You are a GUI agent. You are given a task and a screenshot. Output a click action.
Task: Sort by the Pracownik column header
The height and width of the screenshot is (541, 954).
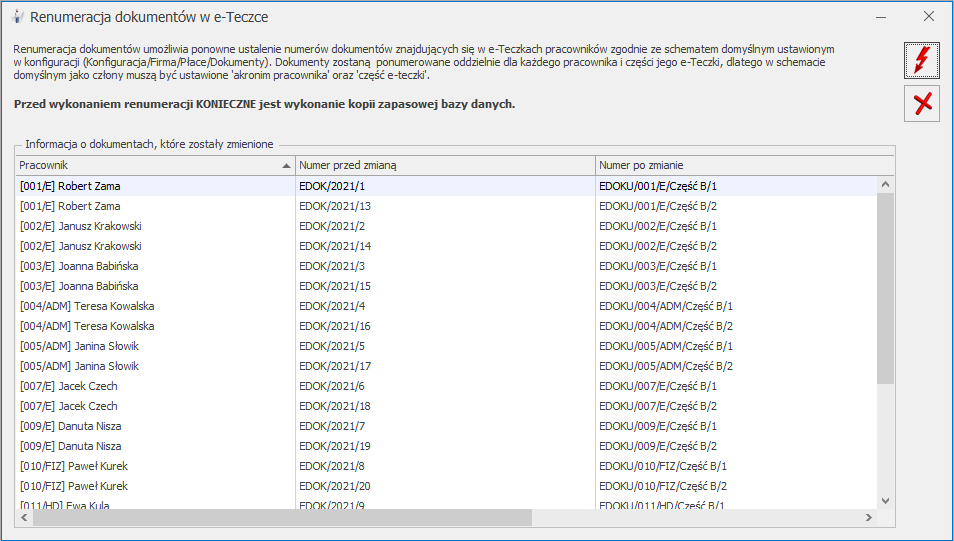pos(155,165)
